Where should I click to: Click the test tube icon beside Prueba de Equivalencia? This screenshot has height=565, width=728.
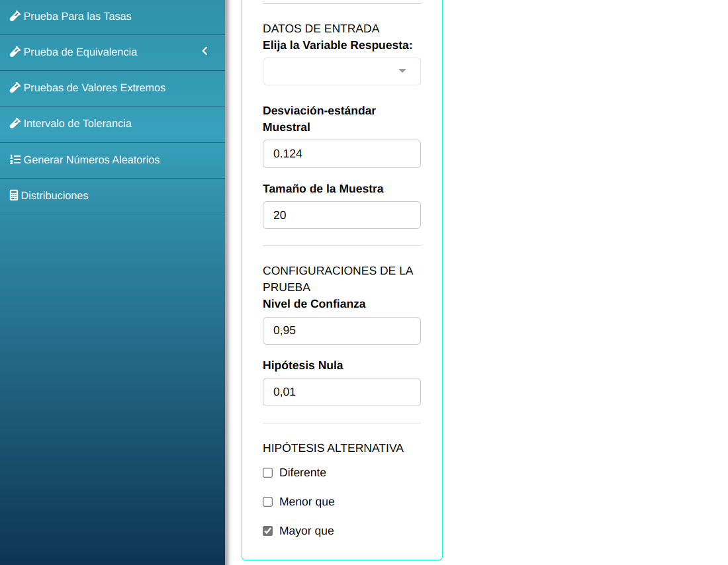(x=15, y=52)
